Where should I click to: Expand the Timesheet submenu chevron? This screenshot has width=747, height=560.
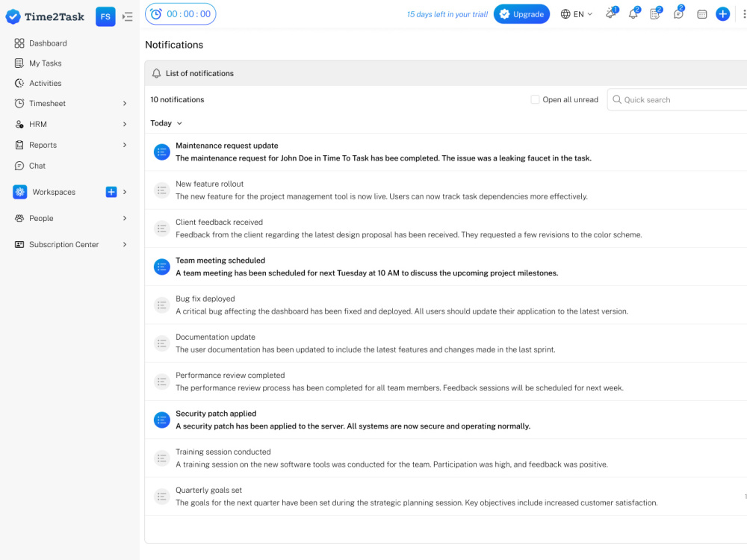(x=125, y=103)
